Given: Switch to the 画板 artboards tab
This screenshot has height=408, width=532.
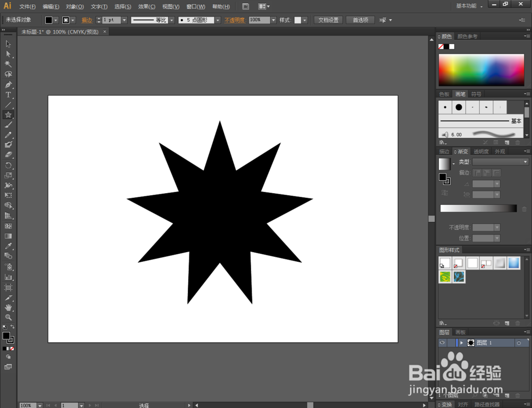Looking at the screenshot, I should [460, 332].
